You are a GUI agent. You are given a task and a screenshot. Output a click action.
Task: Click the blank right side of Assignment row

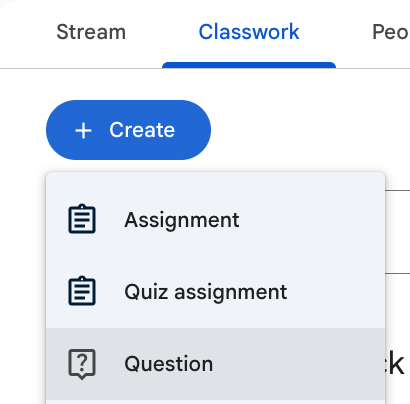pos(313,220)
